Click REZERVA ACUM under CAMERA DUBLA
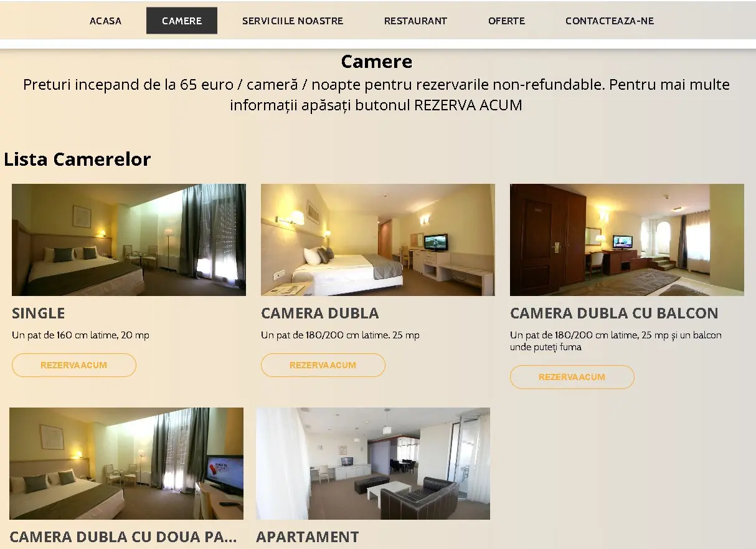Screen dimensions: 756x549 tap(323, 365)
